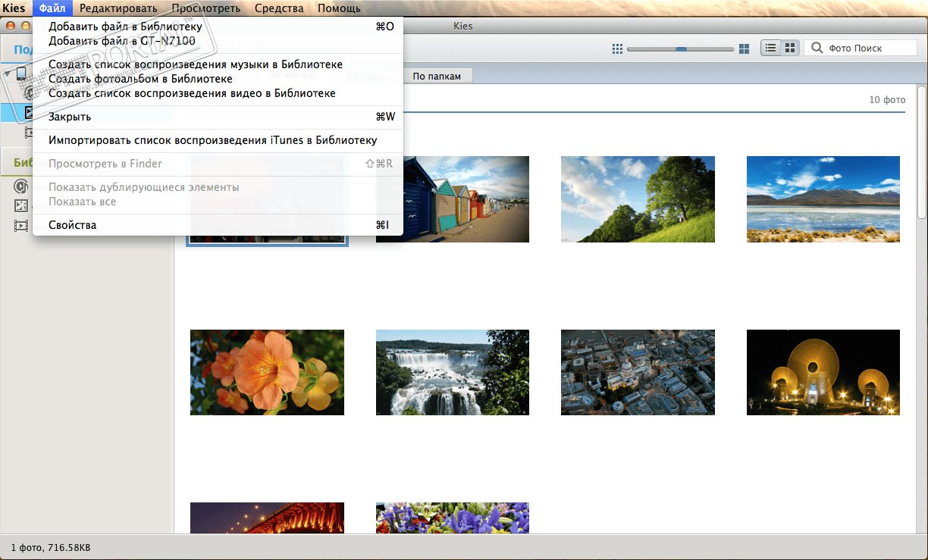This screenshot has width=928, height=560.
Task: Close the open Файл menu
Action: pyautogui.click(x=52, y=8)
